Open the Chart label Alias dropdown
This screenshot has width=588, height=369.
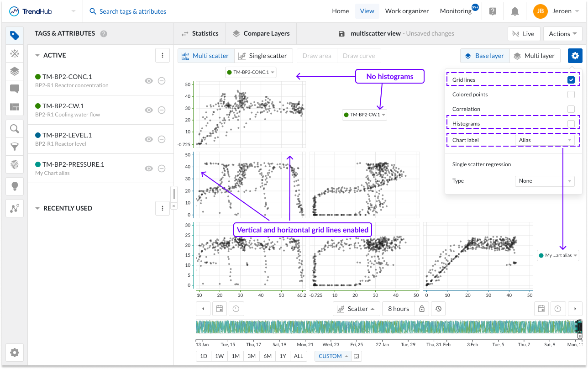coord(545,140)
